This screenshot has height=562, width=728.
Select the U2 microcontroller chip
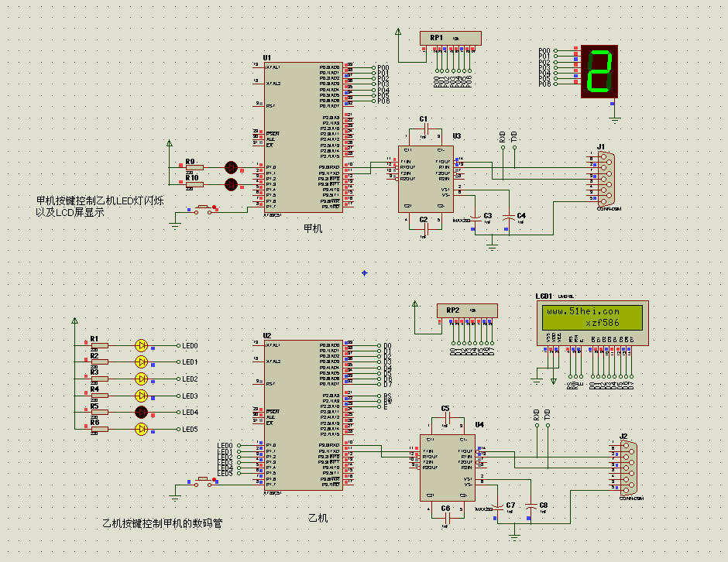[x=303, y=415]
